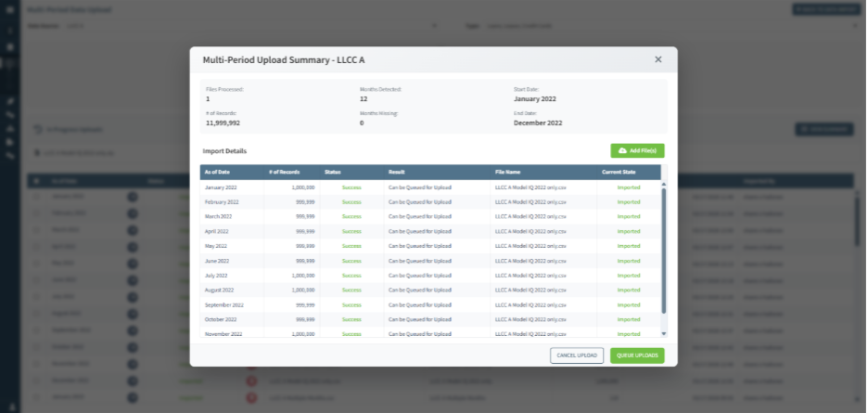Select the April 2022 row date cell
Viewport: 868px width, 413px height.
click(216, 231)
